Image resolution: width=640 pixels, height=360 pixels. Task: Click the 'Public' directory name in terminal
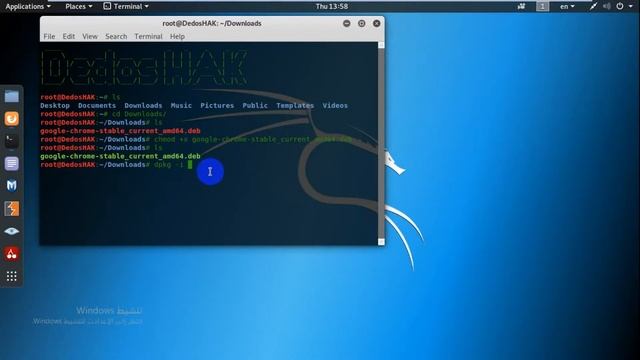click(255, 105)
